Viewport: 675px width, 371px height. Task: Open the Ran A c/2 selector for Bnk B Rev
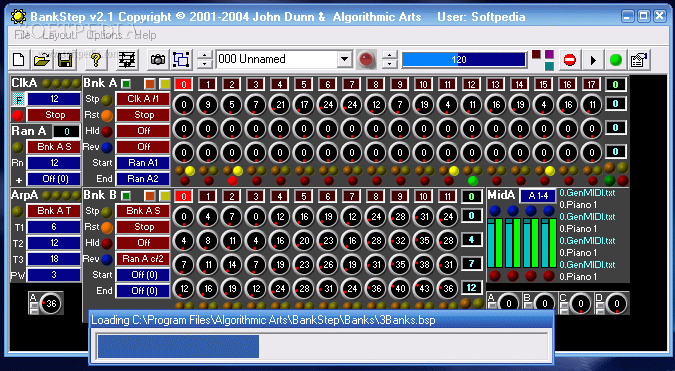[x=142, y=259]
